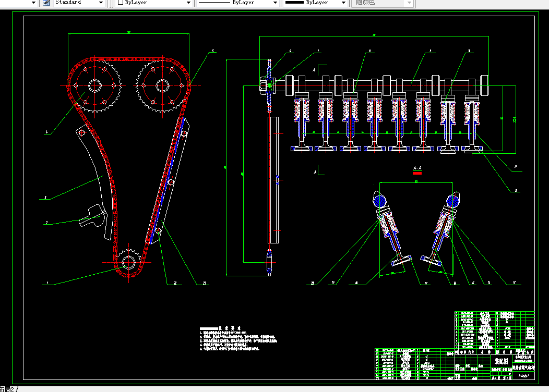The height and width of the screenshot is (392, 549).
Task: Click the greyed plot style 随颜色 box
Action: coord(383,3)
